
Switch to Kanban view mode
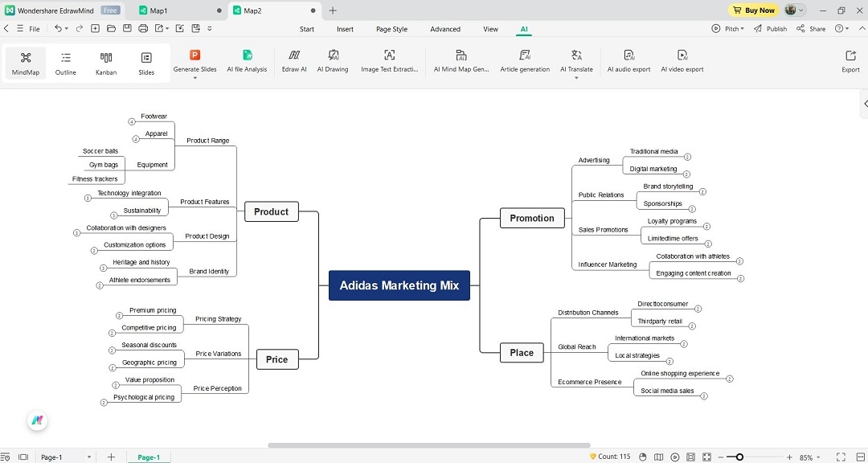[x=106, y=64]
